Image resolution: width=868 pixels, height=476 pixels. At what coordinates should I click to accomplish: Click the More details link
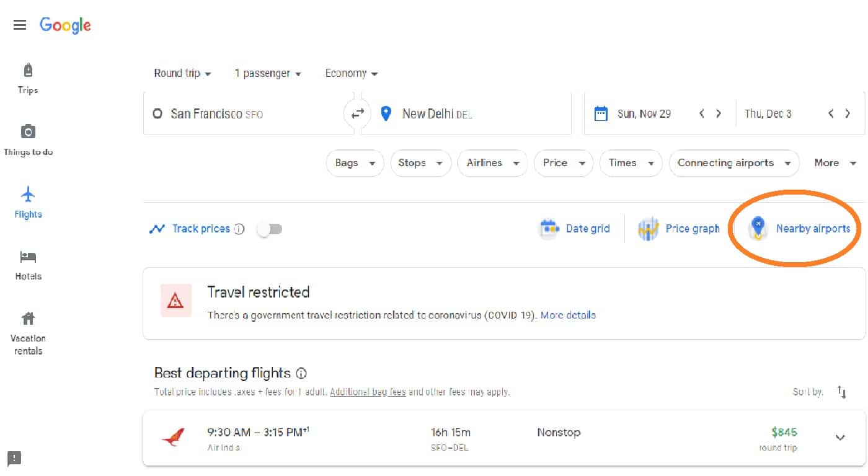click(x=568, y=315)
